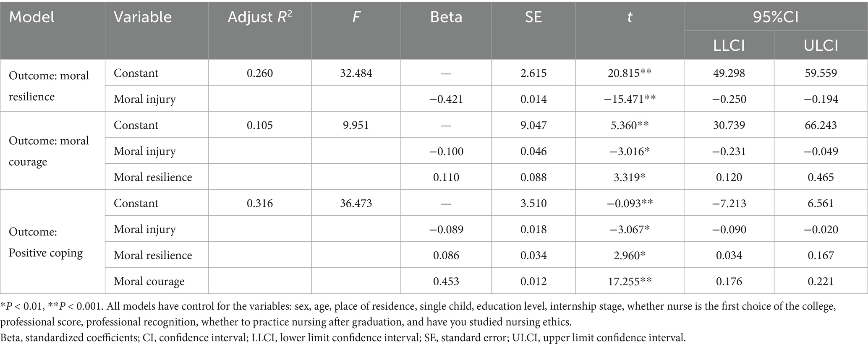The width and height of the screenshot is (868, 347).
Task: Click the LLCI sub-header
Action: (729, 45)
